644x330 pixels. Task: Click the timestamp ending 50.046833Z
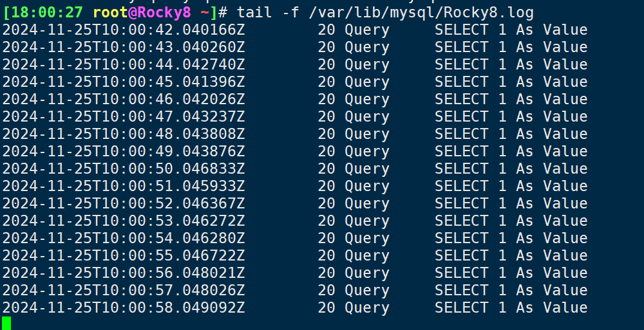click(x=124, y=169)
